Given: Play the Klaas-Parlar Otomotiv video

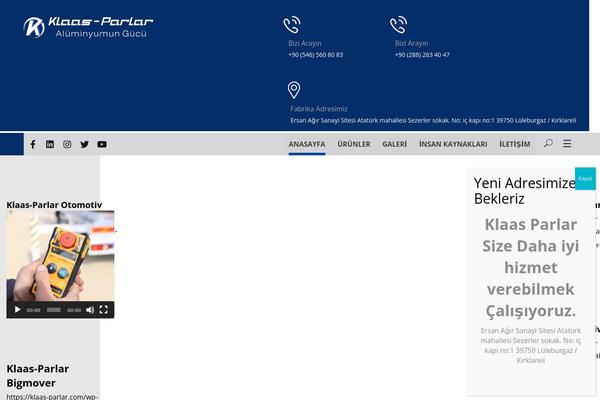Looking at the screenshot, I should [x=17, y=310].
